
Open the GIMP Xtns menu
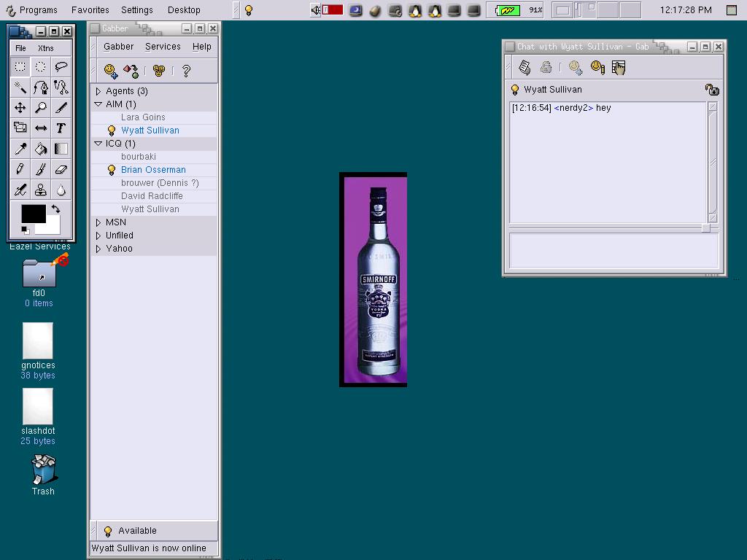(x=46, y=48)
